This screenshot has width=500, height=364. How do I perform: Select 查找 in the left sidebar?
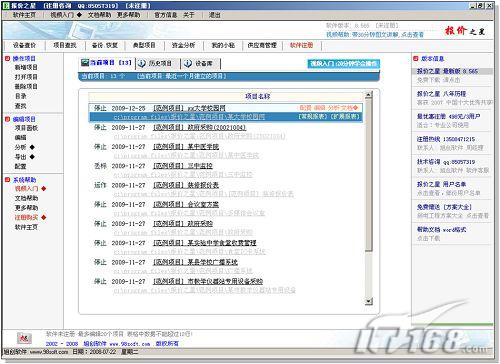point(20,106)
